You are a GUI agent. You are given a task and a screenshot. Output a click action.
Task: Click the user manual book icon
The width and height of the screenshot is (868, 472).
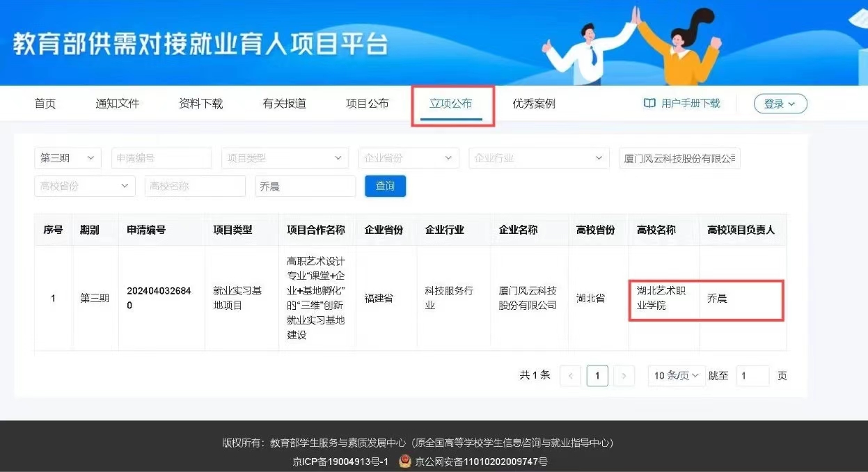point(649,104)
